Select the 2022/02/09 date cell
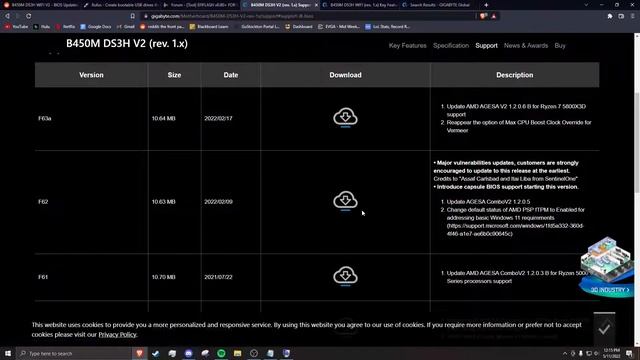The height and width of the screenshot is (360, 640). click(218, 202)
